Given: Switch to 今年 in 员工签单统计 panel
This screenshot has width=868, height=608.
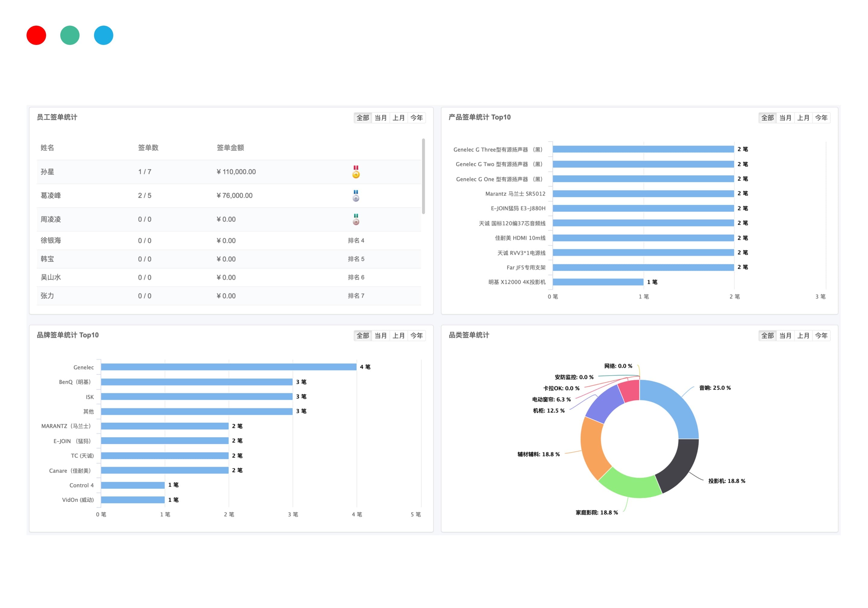Looking at the screenshot, I should pyautogui.click(x=417, y=118).
